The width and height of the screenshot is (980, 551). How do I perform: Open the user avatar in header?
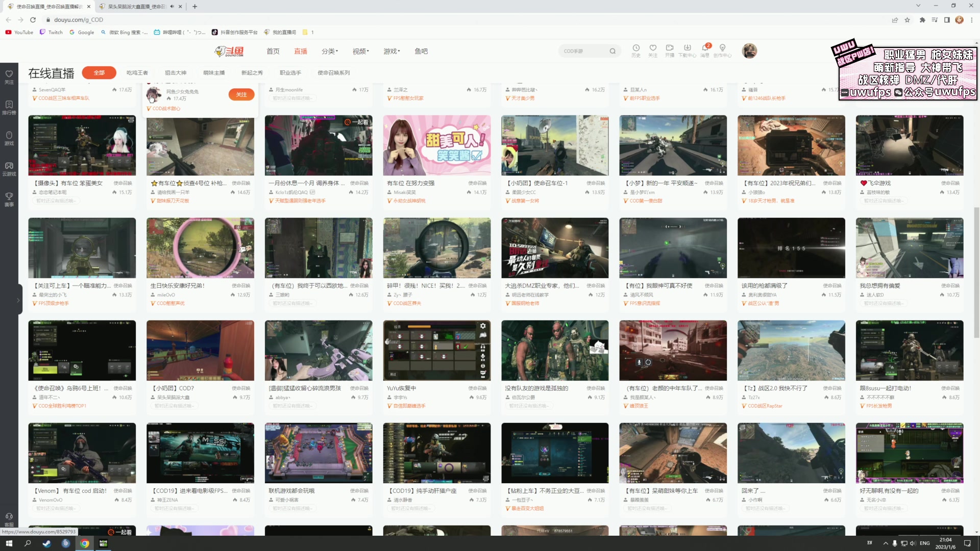pyautogui.click(x=749, y=51)
